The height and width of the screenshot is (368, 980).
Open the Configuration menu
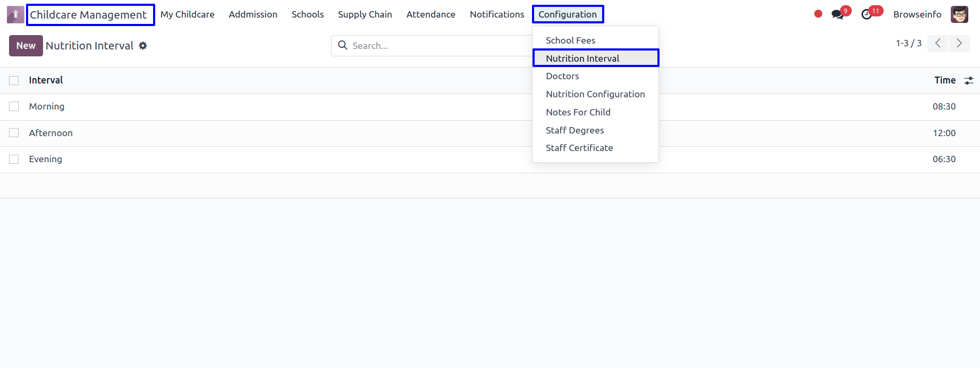(x=568, y=14)
